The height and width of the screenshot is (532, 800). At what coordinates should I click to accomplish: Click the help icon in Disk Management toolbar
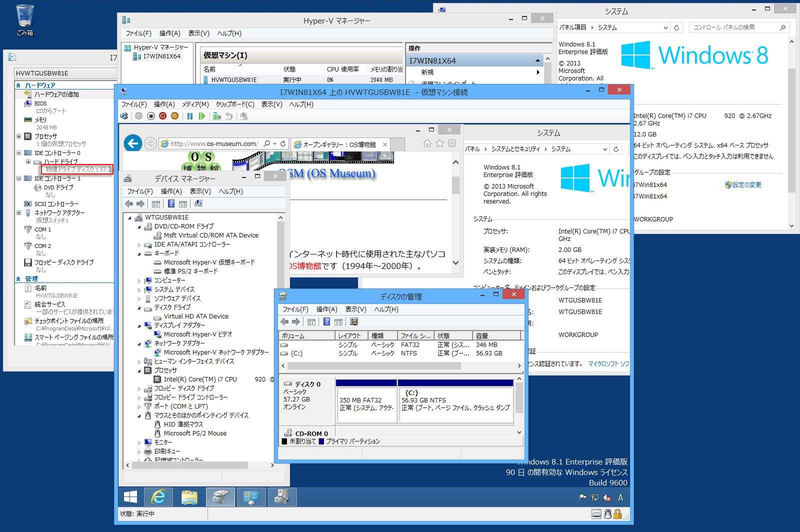pyautogui.click(x=327, y=322)
